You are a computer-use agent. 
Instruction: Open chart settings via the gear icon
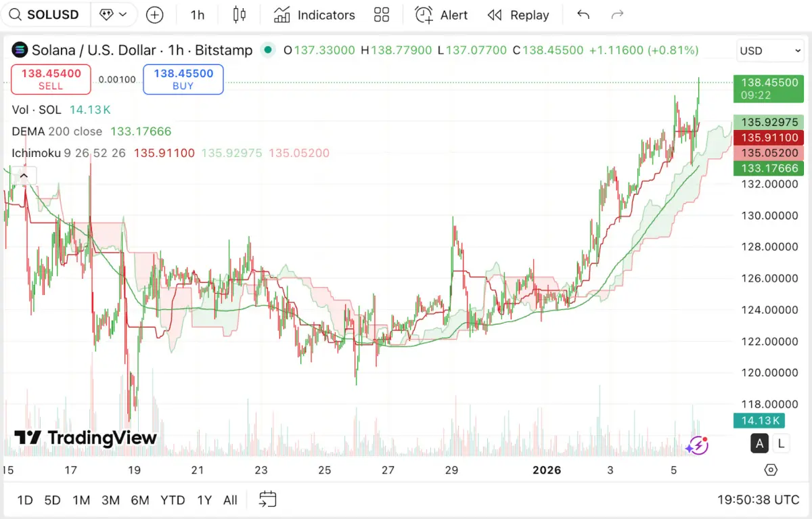pyautogui.click(x=771, y=470)
